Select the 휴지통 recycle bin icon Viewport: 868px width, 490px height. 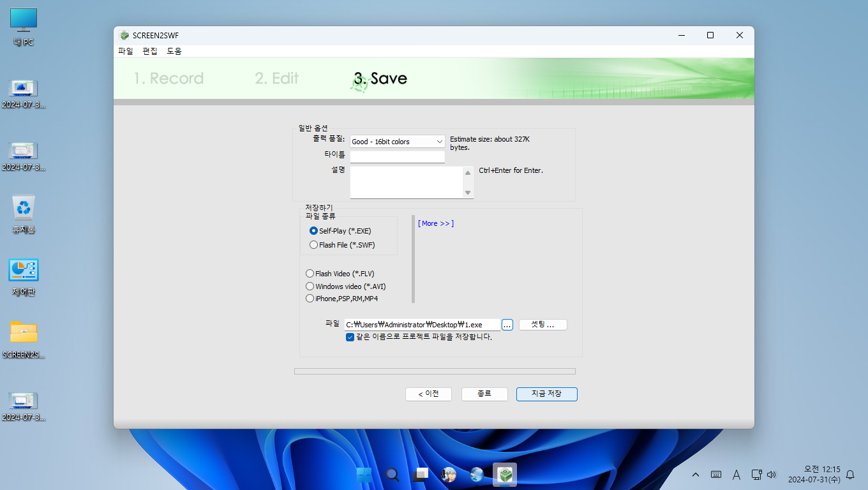click(x=24, y=214)
